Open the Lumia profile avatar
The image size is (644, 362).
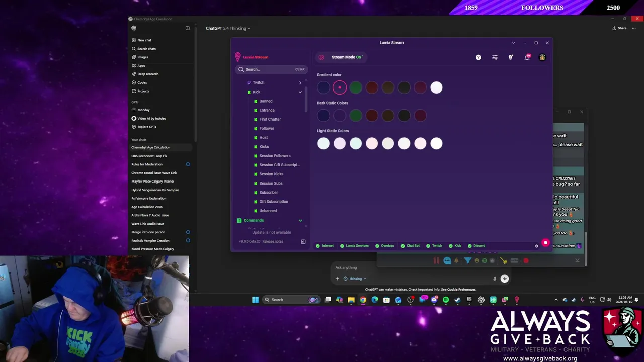542,57
